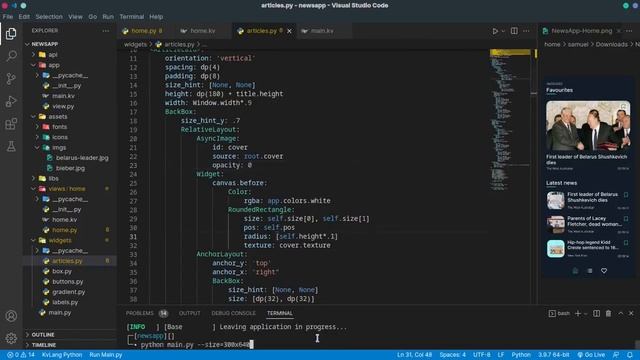This screenshot has width=640, height=360.
Task: Click Run Main.py in status bar
Action: [106, 355]
